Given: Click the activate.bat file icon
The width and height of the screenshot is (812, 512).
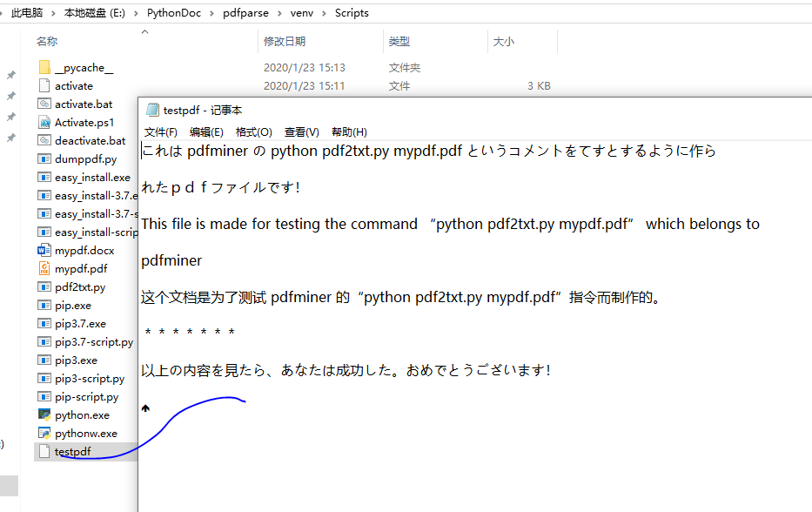Looking at the screenshot, I should click(44, 104).
